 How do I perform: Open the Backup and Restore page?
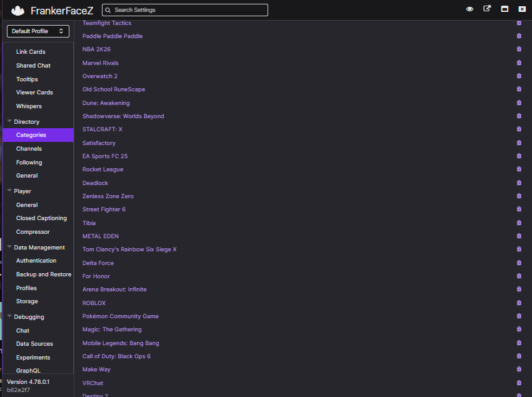(44, 274)
